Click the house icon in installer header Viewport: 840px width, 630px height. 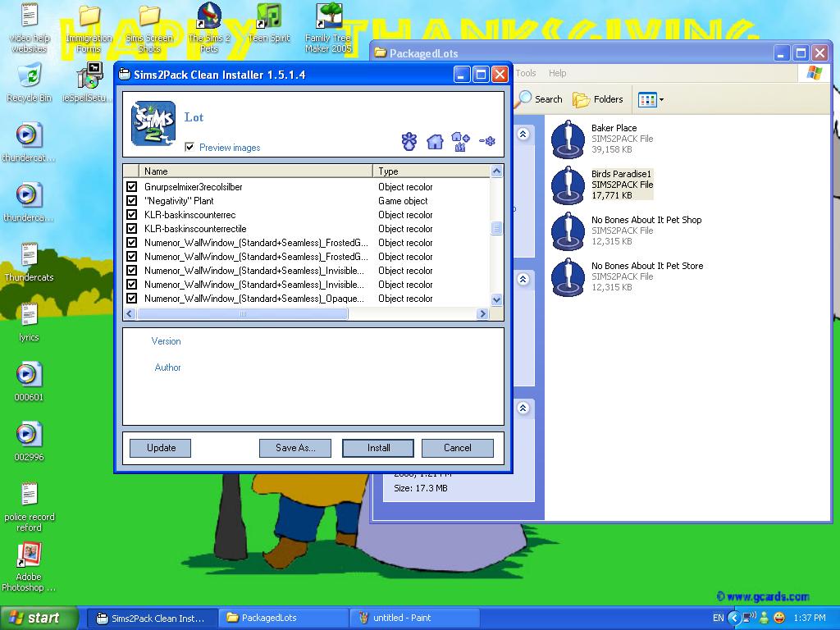tap(435, 141)
